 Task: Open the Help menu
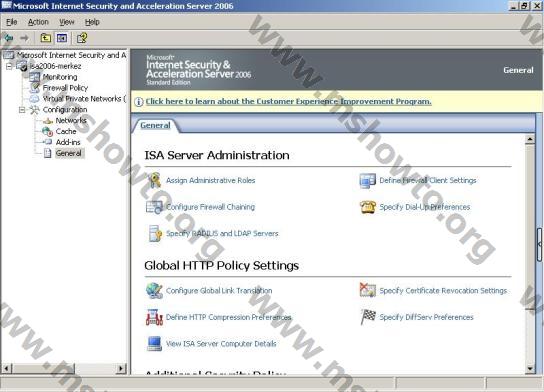click(x=92, y=22)
